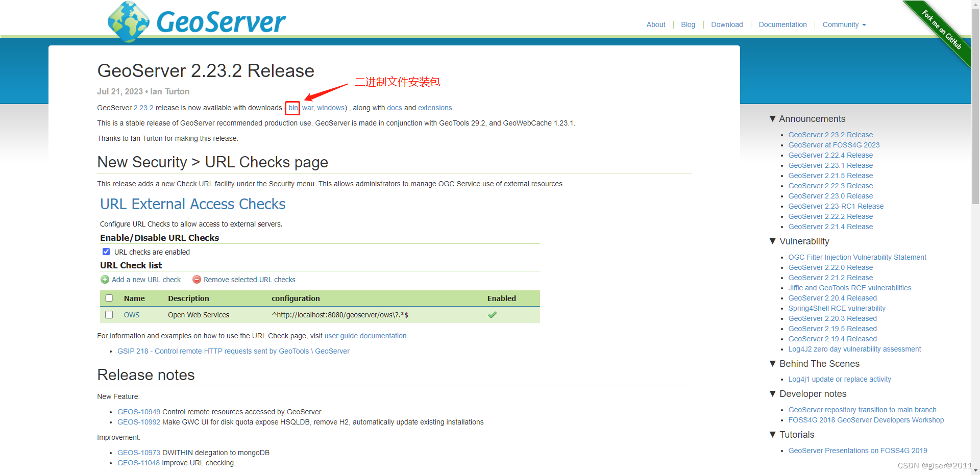Click the windows download link
This screenshot has height=475, width=980.
click(x=331, y=108)
